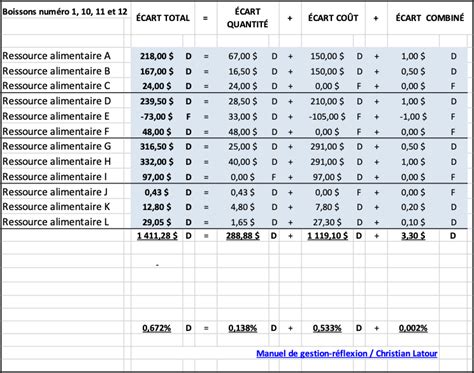Screen dimensions: 474x373
Task: Click the 0,10 $ combined variance cell
Action: tap(413, 222)
